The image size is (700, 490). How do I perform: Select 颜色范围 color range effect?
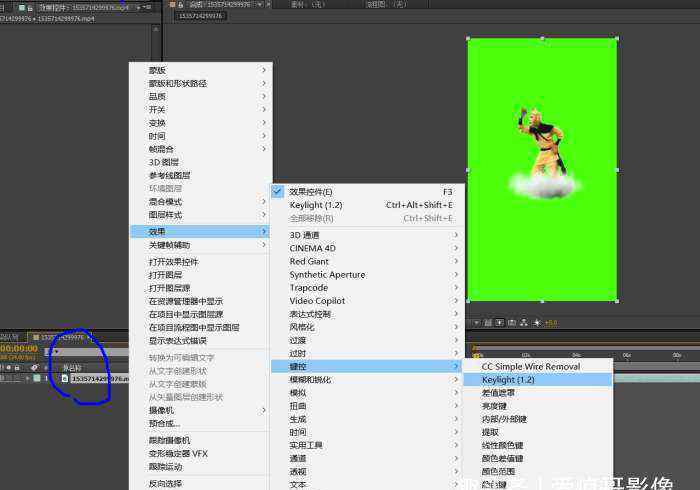(538, 471)
